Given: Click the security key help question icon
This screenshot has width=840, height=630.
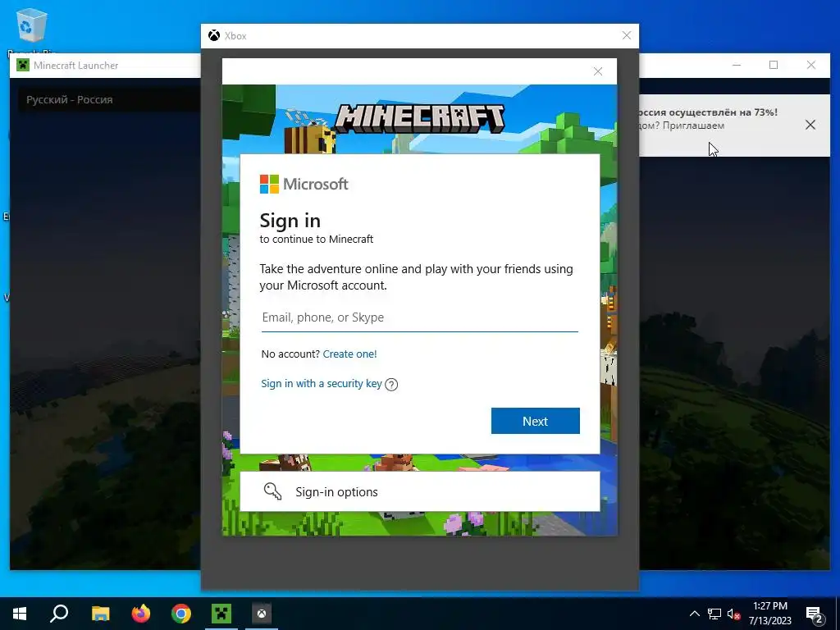Looking at the screenshot, I should coord(391,385).
